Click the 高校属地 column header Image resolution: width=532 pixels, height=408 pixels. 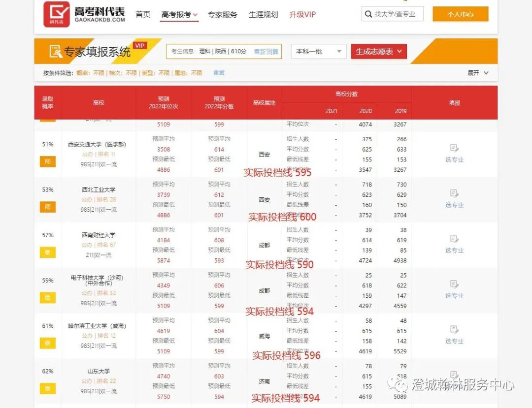[264, 103]
